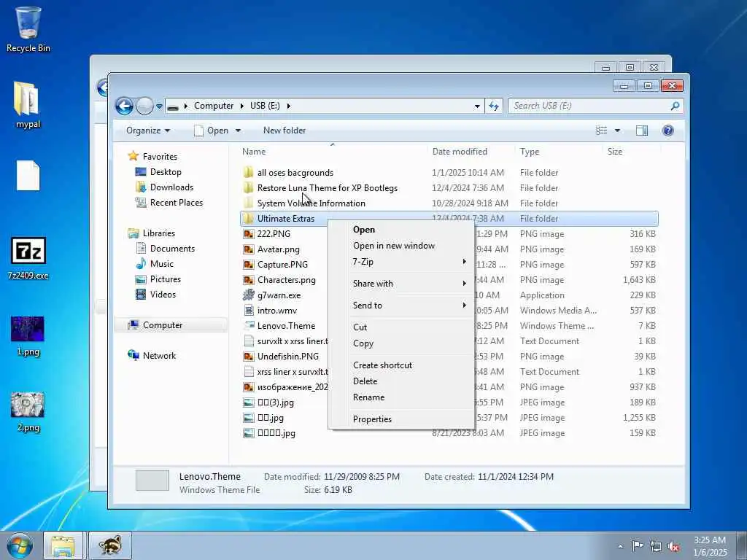Click the Forward navigation arrow
The width and height of the screenshot is (747, 560).
coord(144,106)
